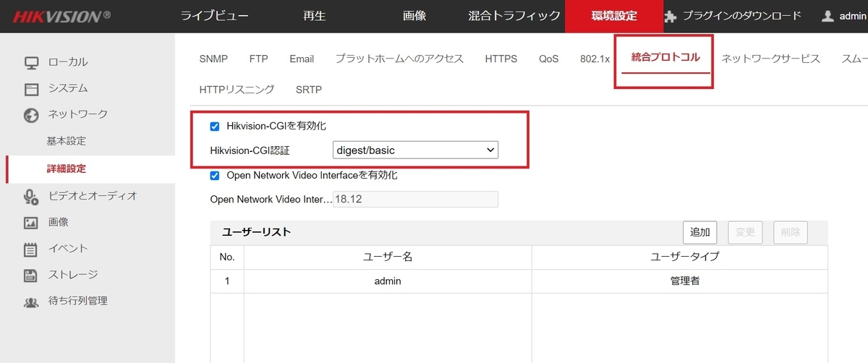Open the Email tab
The image size is (868, 363).
pos(302,59)
